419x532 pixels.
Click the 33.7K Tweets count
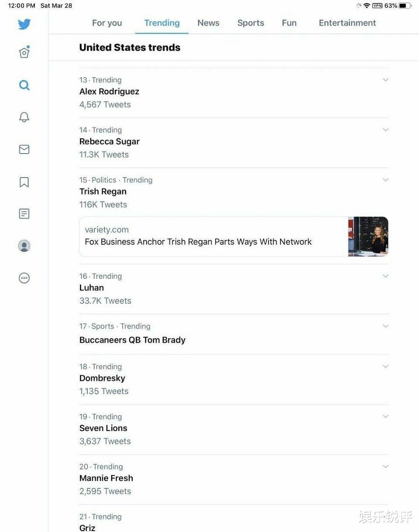[x=105, y=301]
